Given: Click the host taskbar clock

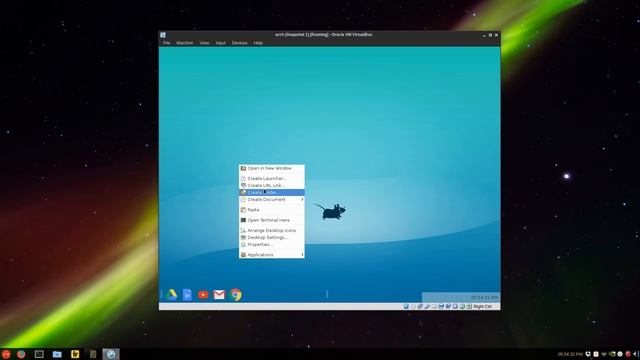Looking at the screenshot, I should (570, 354).
